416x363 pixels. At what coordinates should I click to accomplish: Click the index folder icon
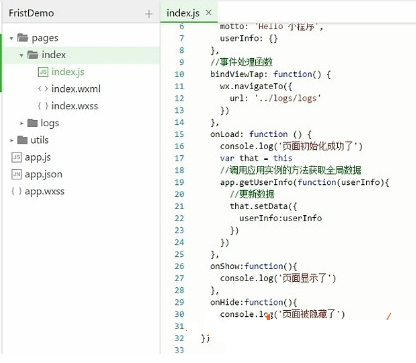[x=32, y=55]
